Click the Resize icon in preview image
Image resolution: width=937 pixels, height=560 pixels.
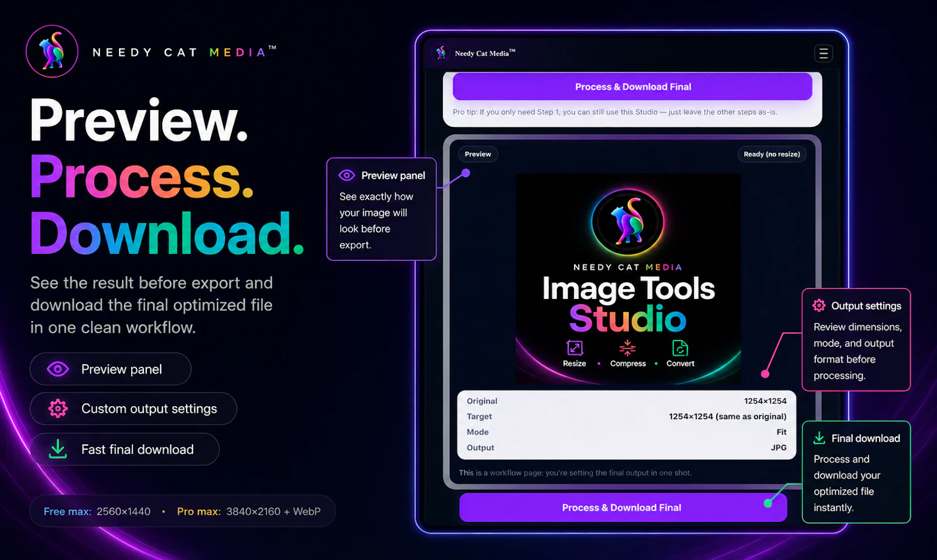[574, 348]
